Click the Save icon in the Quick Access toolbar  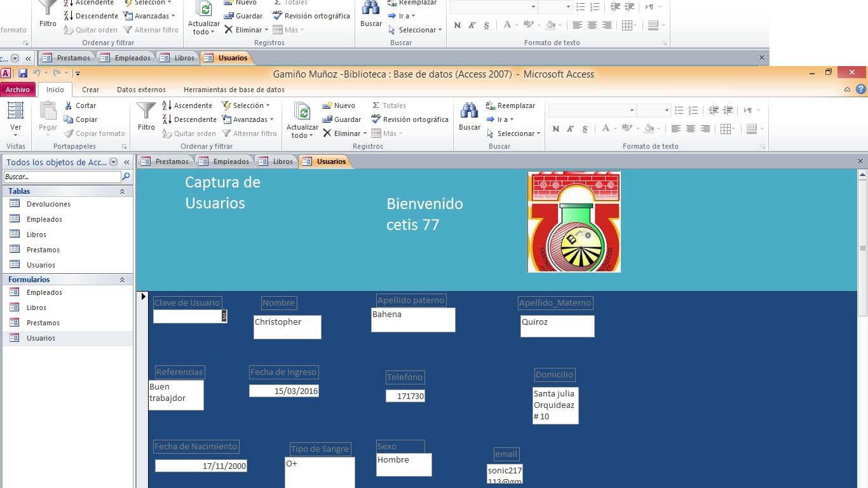point(23,74)
